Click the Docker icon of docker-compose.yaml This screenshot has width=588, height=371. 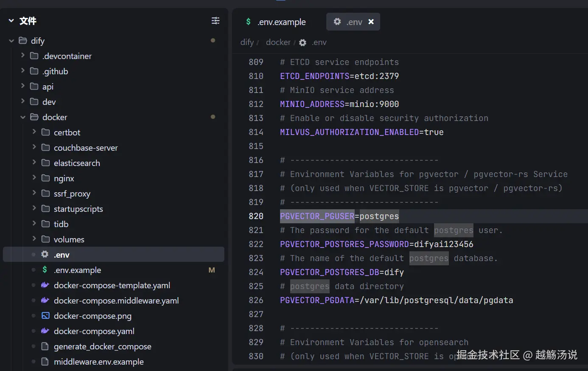tap(45, 331)
